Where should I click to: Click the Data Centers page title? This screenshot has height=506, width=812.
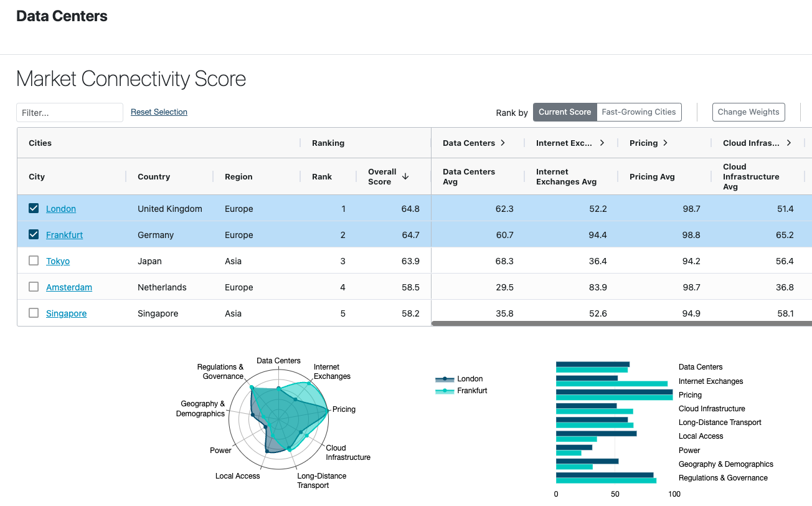click(62, 16)
